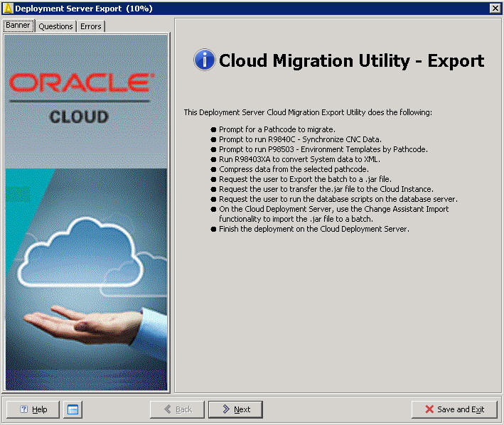
Task: Click 'Prompt to run R9840C - Synchronize CNC Data.'
Action: click(x=300, y=139)
